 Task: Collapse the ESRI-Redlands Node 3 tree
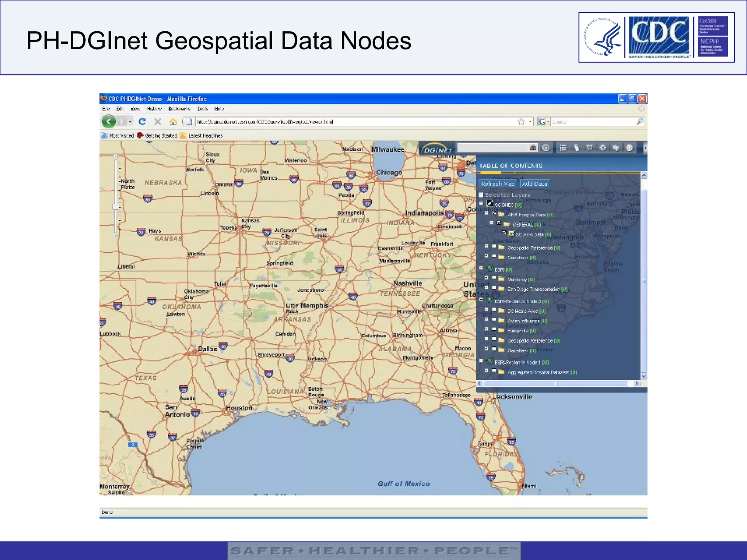pos(481,299)
